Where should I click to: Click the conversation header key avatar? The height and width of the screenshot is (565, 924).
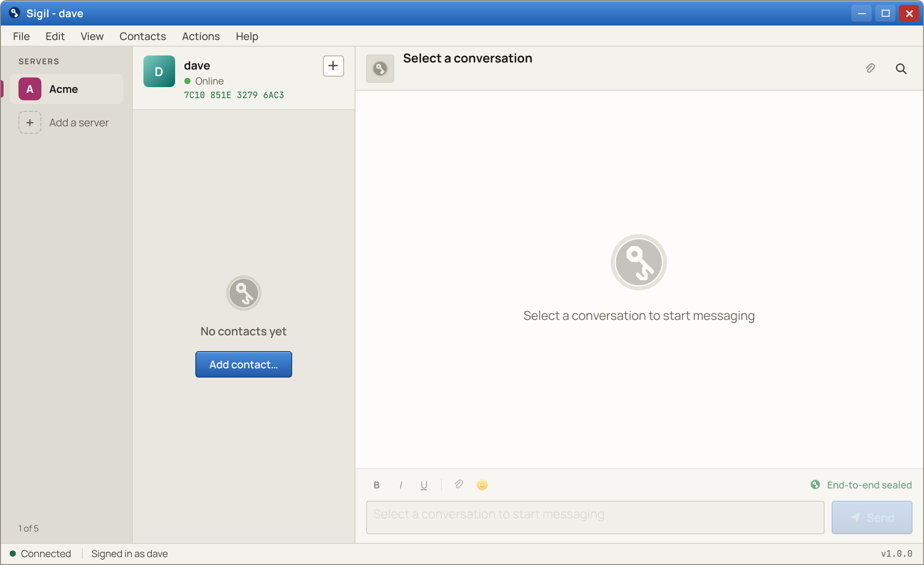tap(380, 69)
